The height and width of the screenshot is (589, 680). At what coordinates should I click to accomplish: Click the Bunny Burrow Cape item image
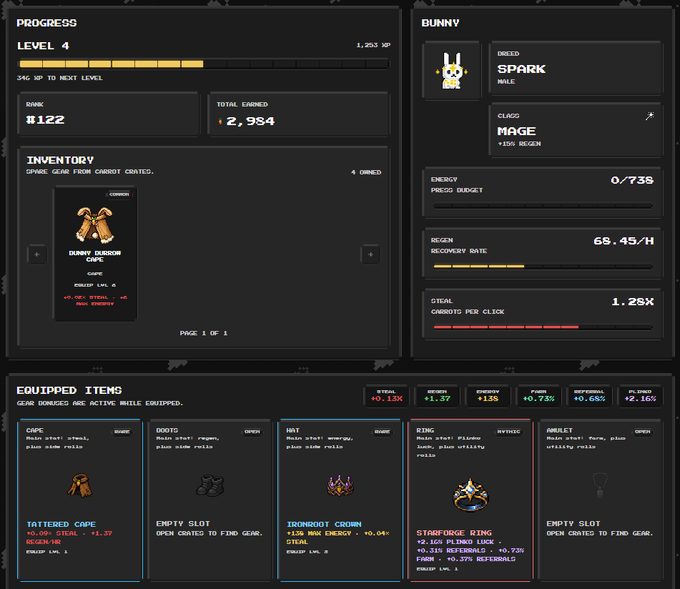click(95, 224)
